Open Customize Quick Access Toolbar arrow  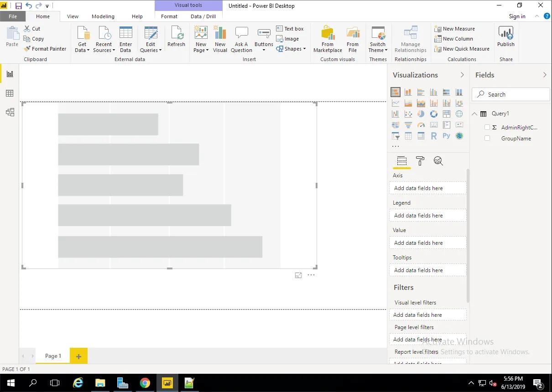point(47,6)
